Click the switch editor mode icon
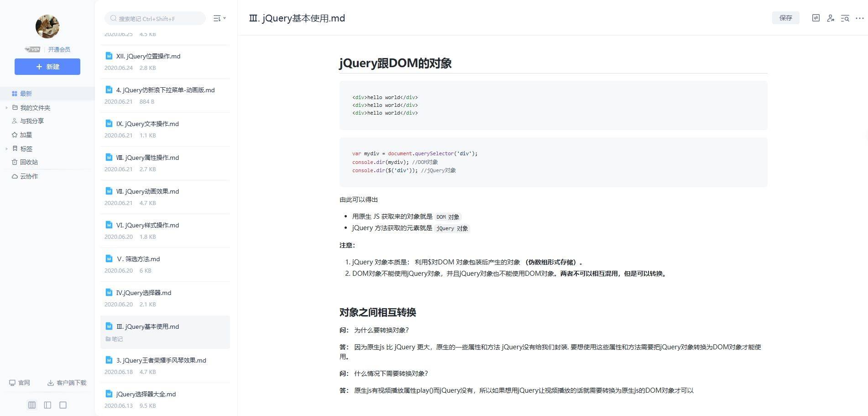Viewport: 868px width, 416px height. point(816,18)
